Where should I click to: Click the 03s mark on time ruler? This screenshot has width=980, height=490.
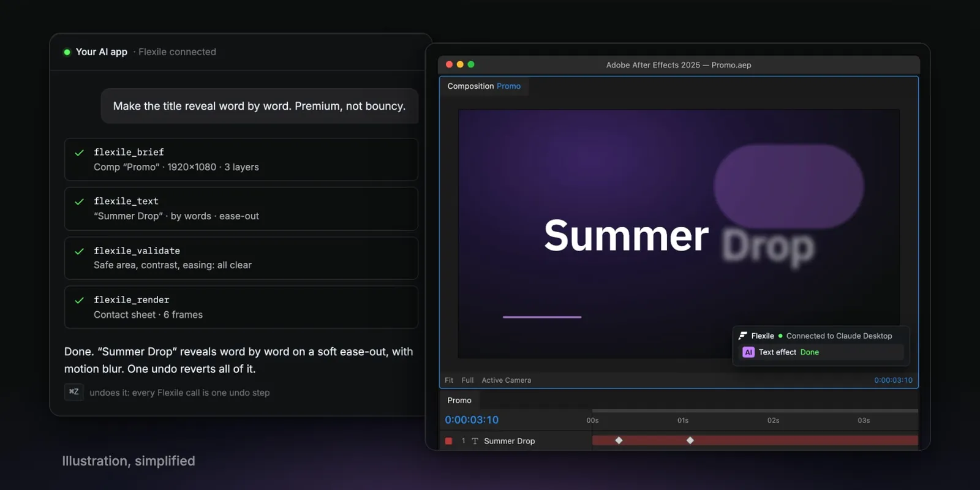point(864,421)
